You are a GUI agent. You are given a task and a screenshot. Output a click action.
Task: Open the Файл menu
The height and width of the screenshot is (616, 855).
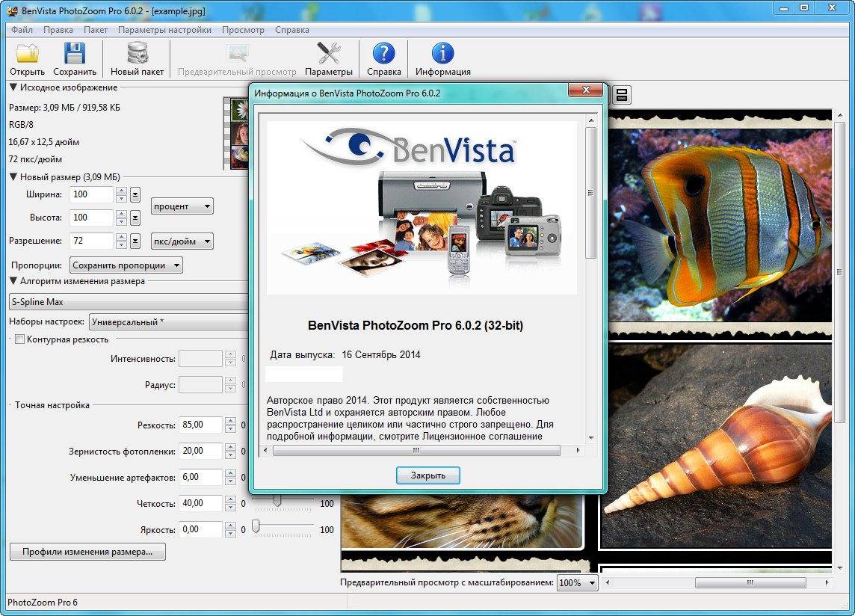[22, 30]
